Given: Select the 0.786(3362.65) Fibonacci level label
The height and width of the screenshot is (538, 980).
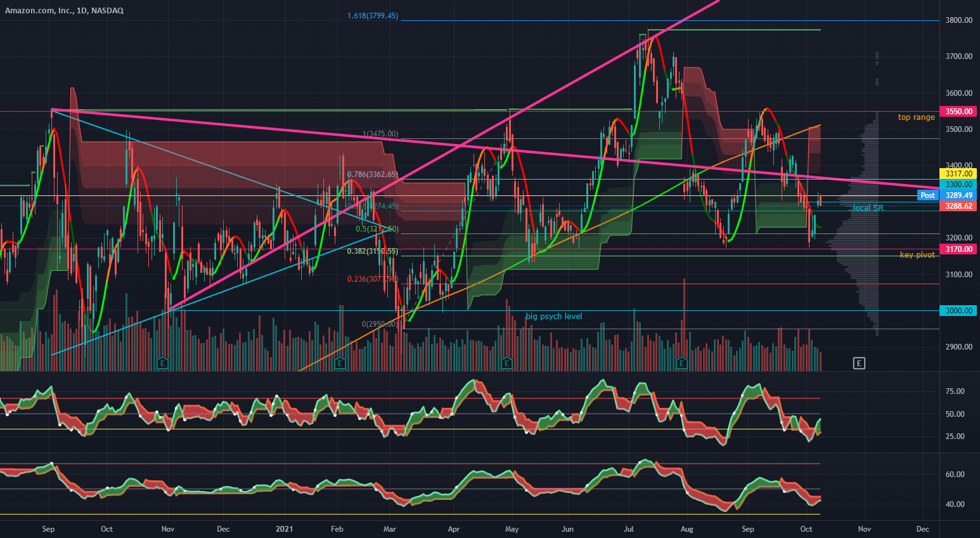Looking at the screenshot, I should point(373,174).
